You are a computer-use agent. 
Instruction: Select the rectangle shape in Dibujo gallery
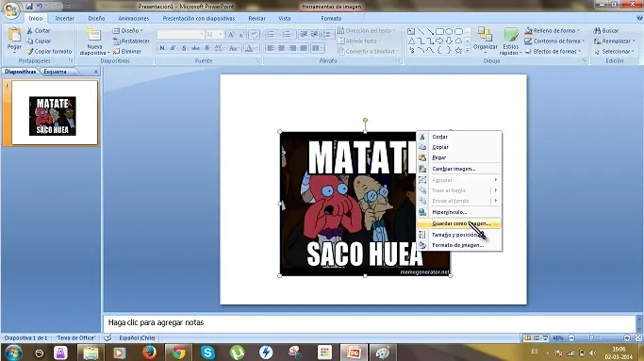[x=439, y=31]
